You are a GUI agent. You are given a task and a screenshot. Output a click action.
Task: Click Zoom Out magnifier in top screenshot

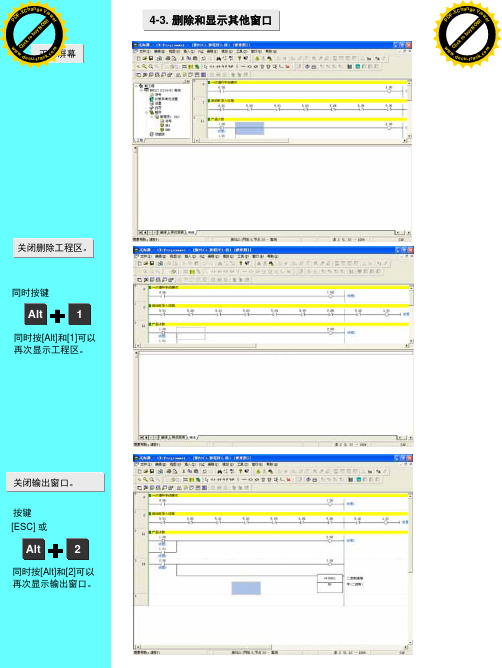pyautogui.click(x=150, y=66)
